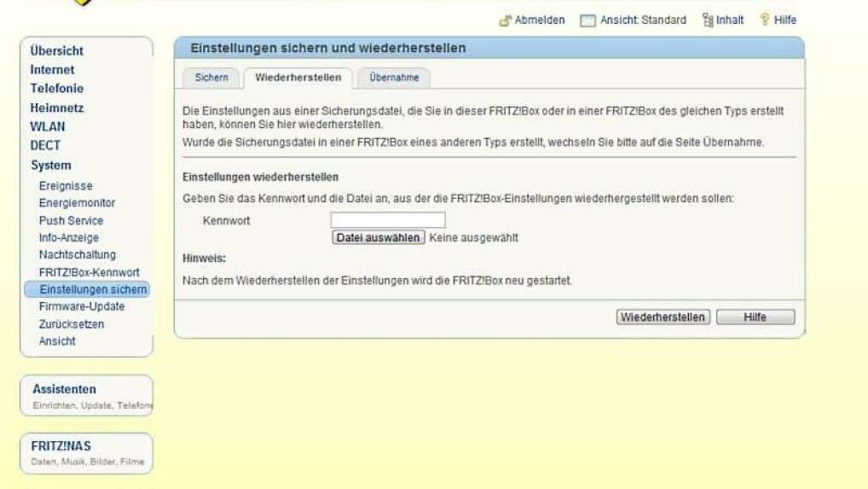
Task: Expand the Internet menu section
Action: click(x=52, y=70)
